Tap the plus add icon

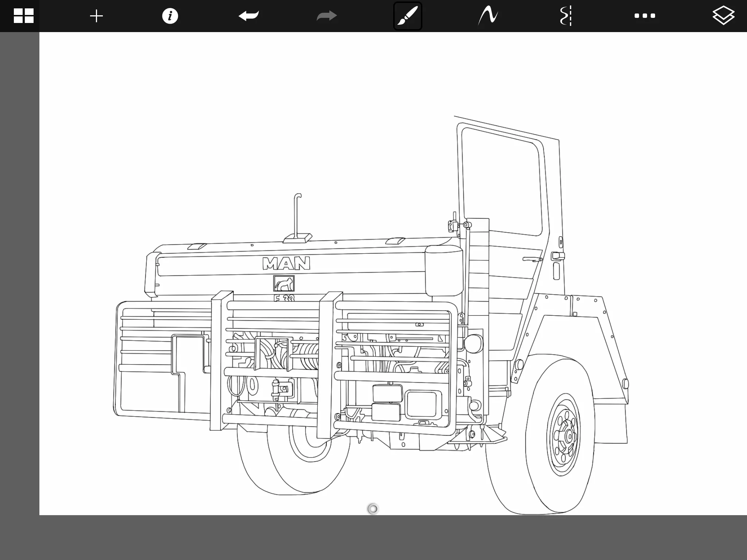pyautogui.click(x=96, y=16)
